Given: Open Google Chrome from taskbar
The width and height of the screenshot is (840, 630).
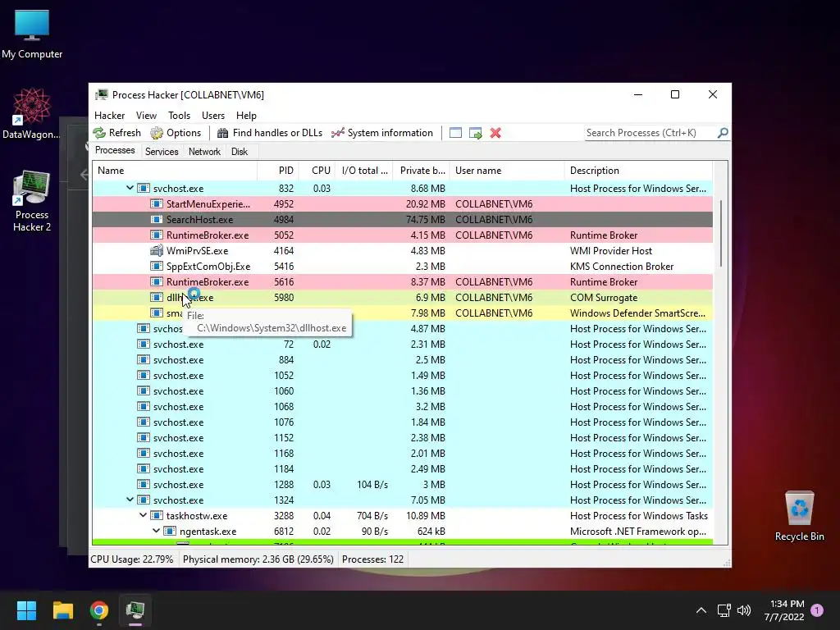Looking at the screenshot, I should pos(99,610).
